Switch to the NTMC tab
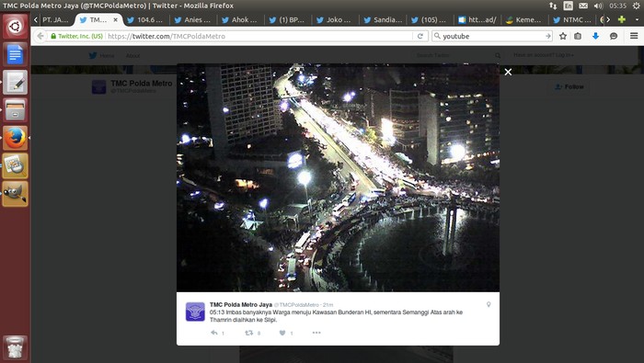644x363 pixels. 571,19
